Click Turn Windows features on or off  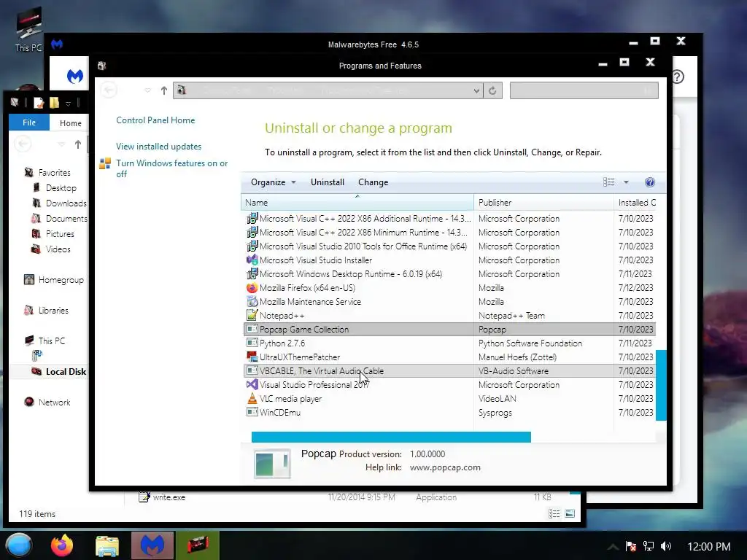click(172, 168)
